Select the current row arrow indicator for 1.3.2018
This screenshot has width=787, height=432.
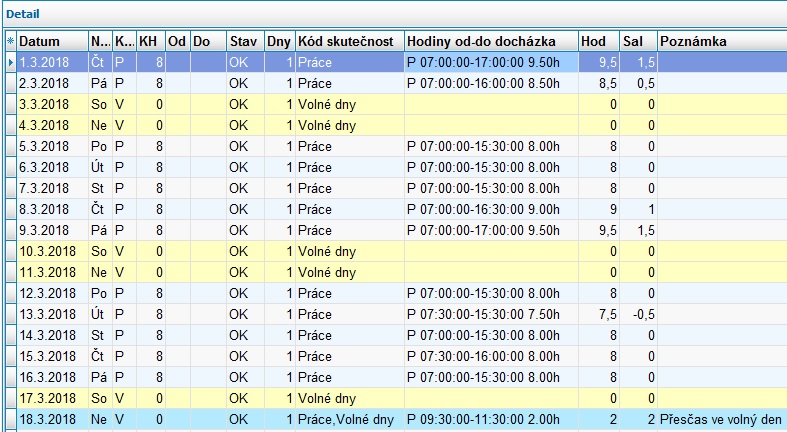tap(11, 62)
